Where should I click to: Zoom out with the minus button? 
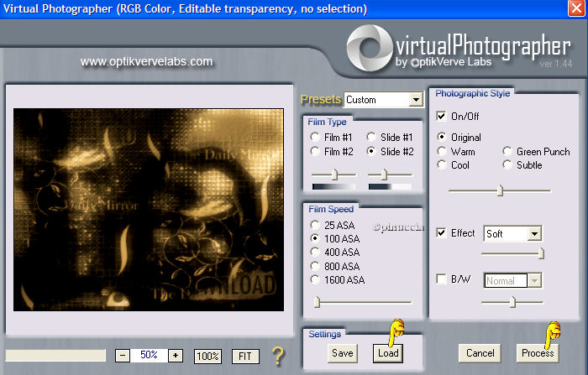123,356
